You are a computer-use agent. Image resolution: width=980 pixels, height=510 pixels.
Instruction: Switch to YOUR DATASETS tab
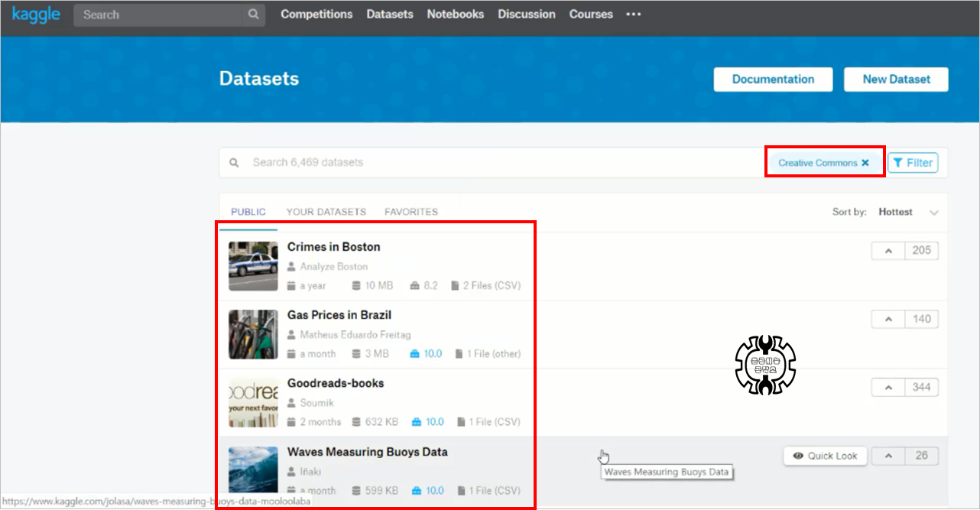click(326, 212)
